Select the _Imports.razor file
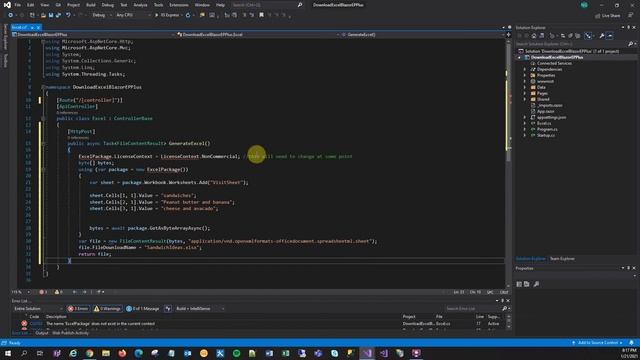This screenshot has height=360, width=640. click(x=549, y=105)
